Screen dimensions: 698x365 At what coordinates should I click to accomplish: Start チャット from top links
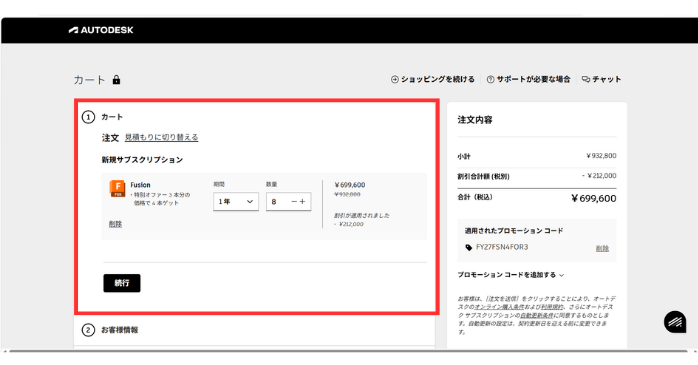pyautogui.click(x=601, y=79)
